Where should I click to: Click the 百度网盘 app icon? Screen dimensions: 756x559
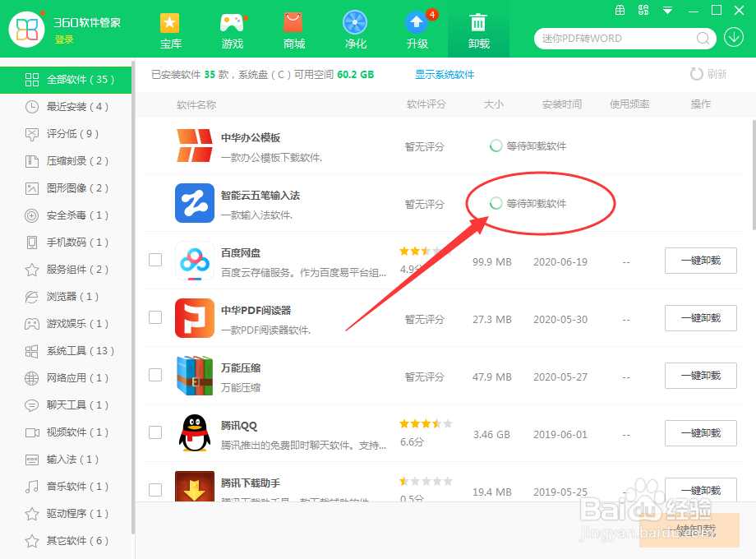(194, 261)
